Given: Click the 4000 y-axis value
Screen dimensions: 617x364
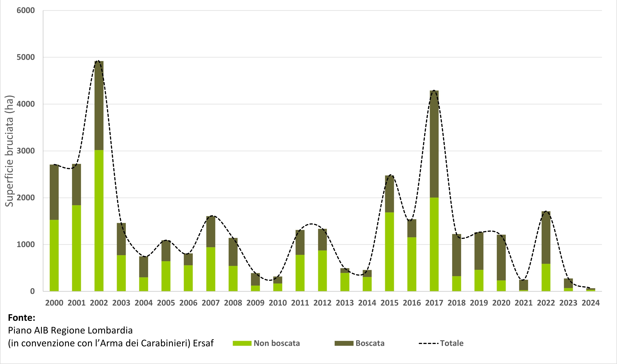Looking at the screenshot, I should 26,104.
